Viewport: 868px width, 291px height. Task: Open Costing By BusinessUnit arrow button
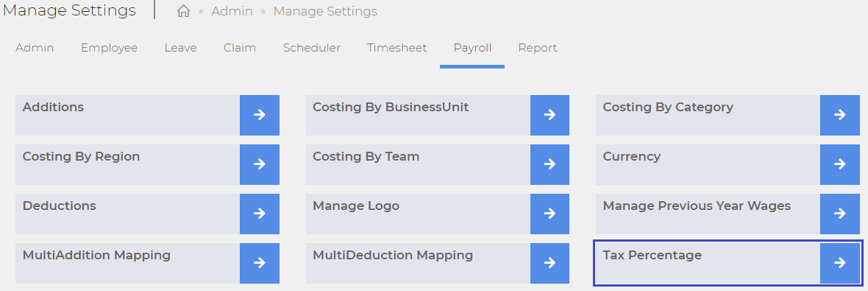549,115
